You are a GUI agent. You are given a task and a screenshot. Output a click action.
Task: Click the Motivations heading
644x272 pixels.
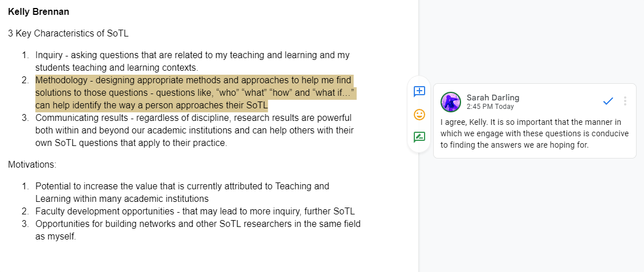32,165
